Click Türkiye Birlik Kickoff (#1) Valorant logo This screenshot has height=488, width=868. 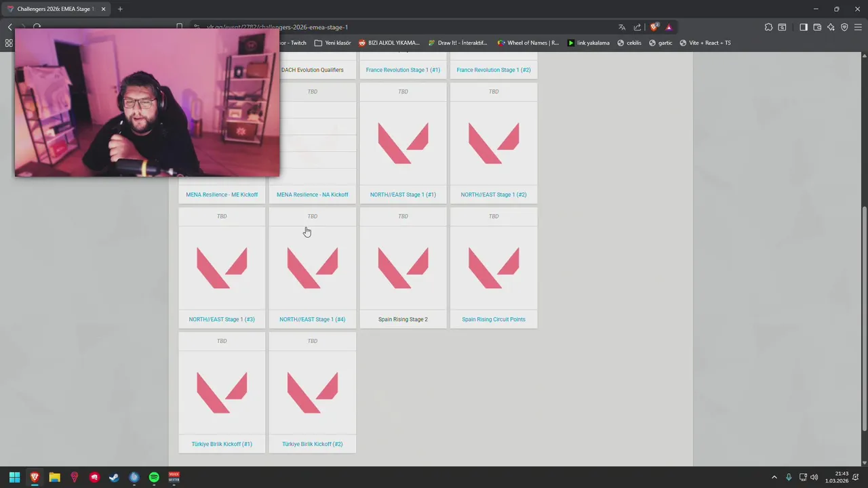[x=222, y=392]
